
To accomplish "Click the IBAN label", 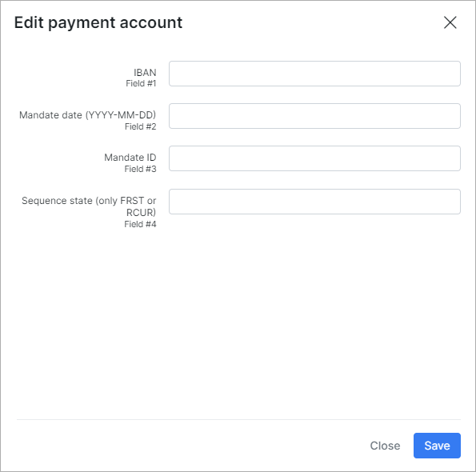I will point(145,73).
